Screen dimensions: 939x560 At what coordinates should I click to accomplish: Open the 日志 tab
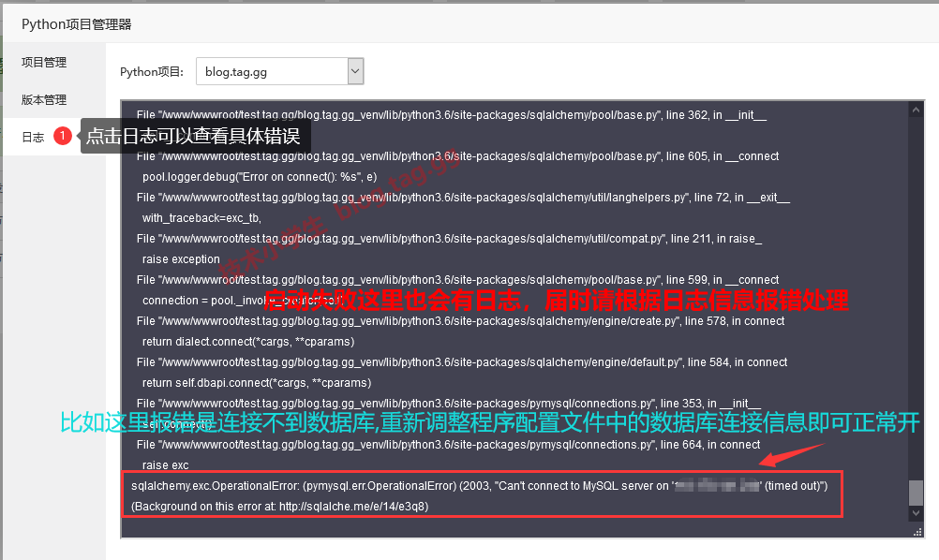click(x=33, y=138)
